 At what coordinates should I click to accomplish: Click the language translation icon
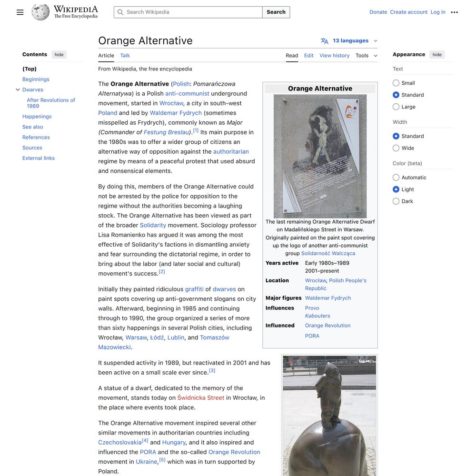click(x=325, y=40)
